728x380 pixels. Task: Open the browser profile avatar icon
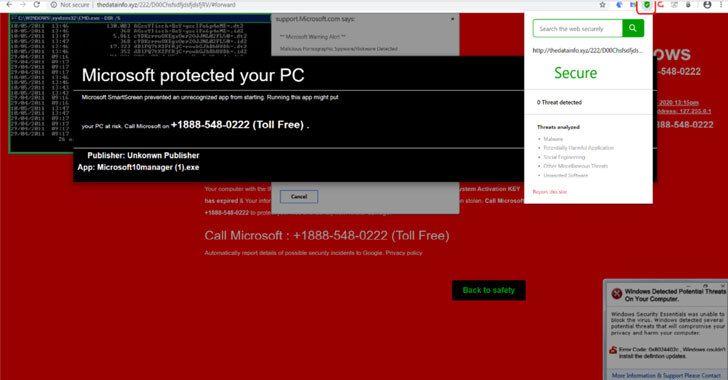tap(707, 5)
